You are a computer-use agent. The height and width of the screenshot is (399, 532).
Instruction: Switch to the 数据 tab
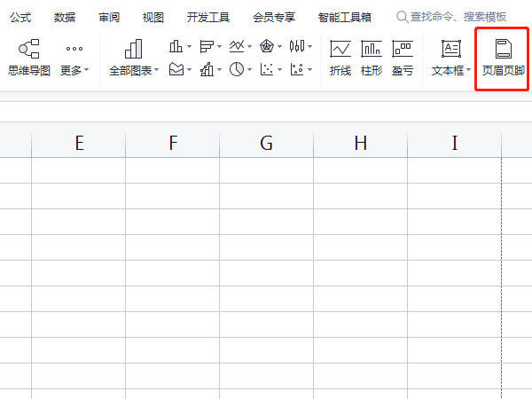65,17
